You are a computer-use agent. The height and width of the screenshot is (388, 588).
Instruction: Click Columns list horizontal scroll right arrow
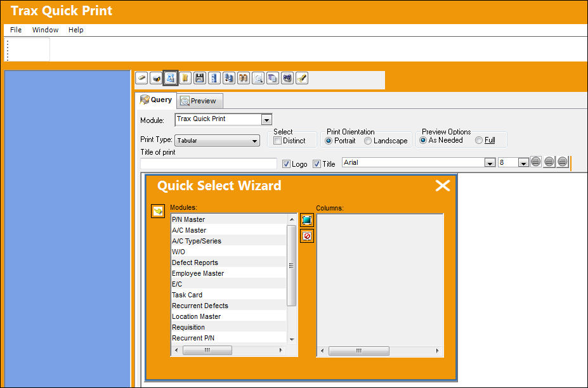(x=437, y=351)
